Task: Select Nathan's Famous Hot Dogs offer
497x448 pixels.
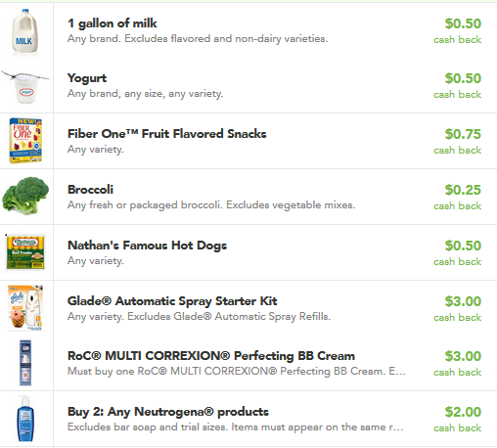Action: tap(147, 246)
